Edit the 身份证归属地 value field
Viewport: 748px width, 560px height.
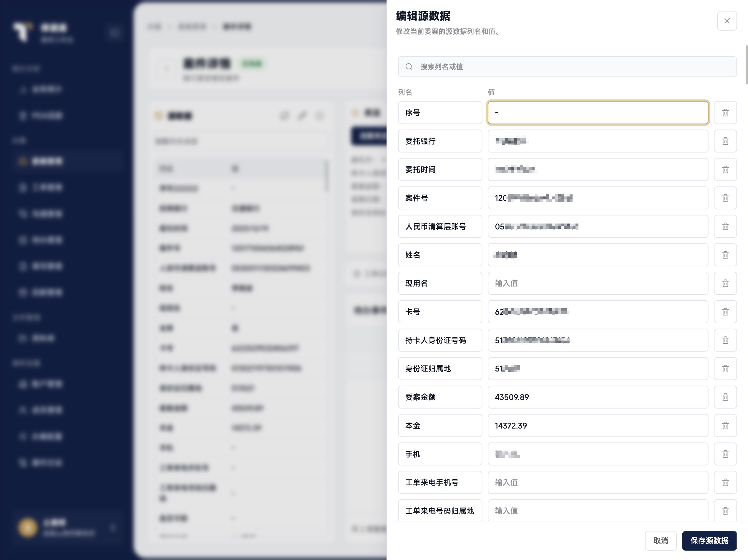[598, 368]
